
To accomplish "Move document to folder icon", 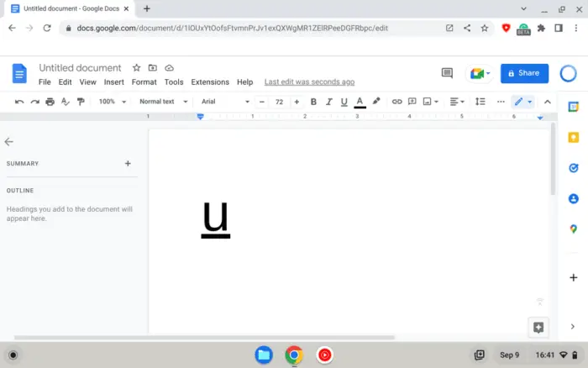I will 153,68.
